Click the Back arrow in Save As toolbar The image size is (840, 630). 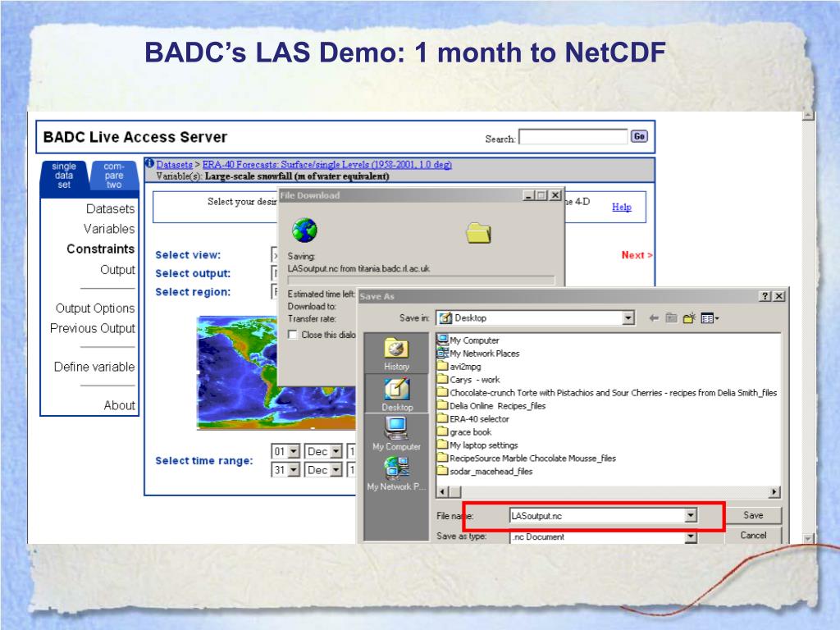tap(654, 318)
